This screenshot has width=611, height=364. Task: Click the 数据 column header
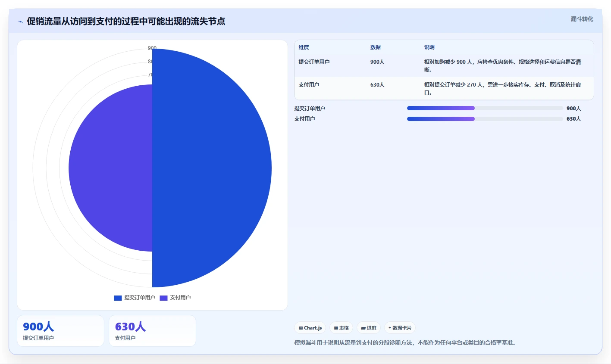[x=376, y=47]
